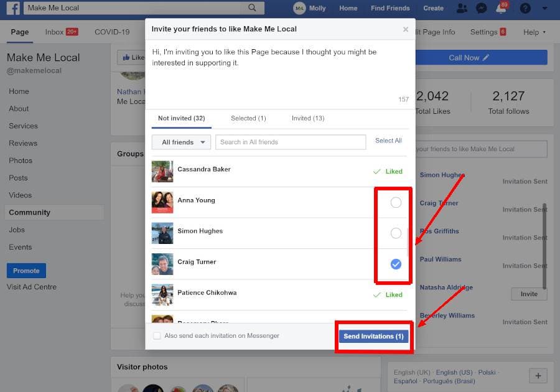
Task: Click the Select All link
Action: (x=388, y=141)
